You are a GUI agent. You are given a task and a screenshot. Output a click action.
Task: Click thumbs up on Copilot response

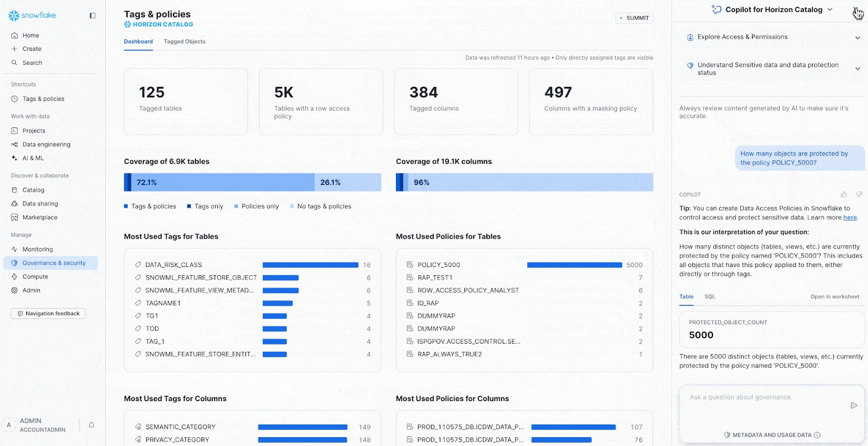[844, 194]
